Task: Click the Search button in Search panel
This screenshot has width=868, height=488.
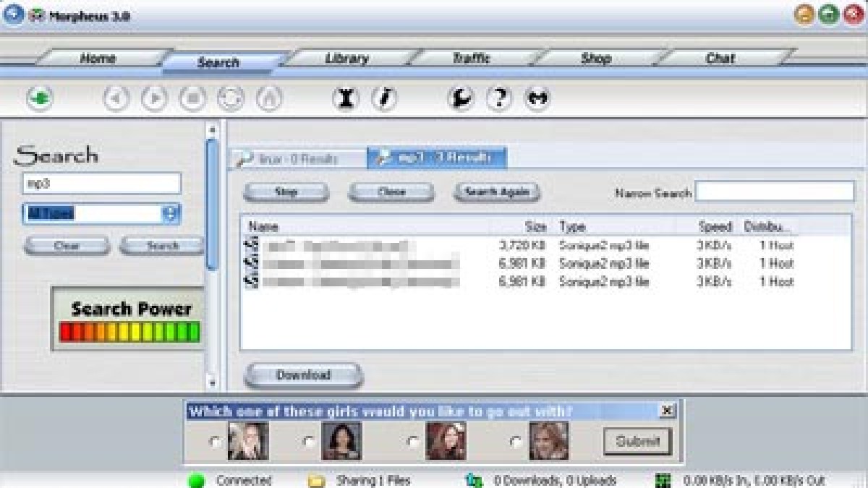Action: [162, 246]
